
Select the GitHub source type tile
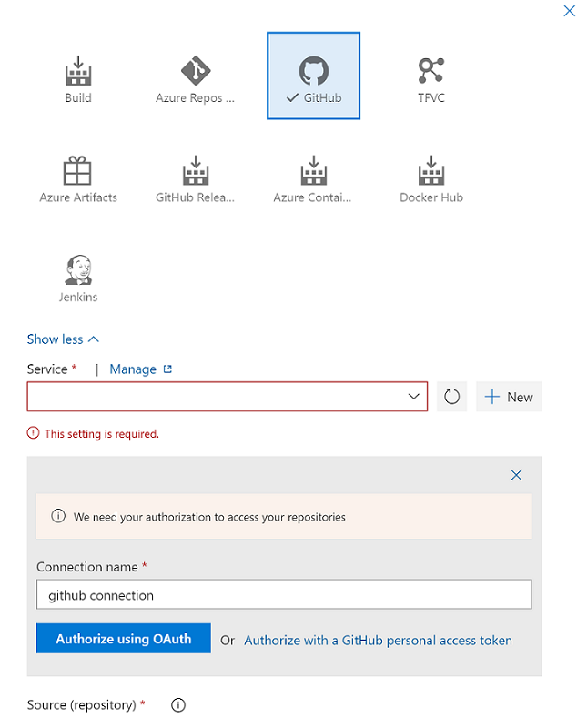(x=313, y=76)
